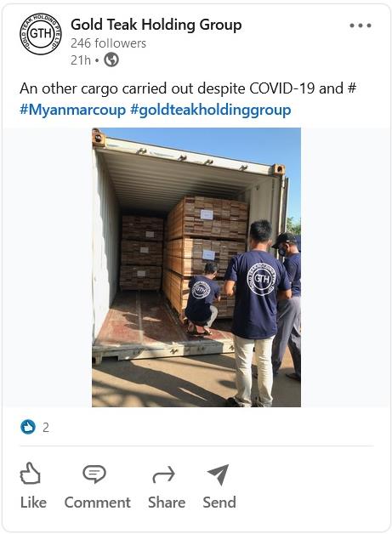View the cargo container photo
The image size is (392, 534).
(x=196, y=267)
